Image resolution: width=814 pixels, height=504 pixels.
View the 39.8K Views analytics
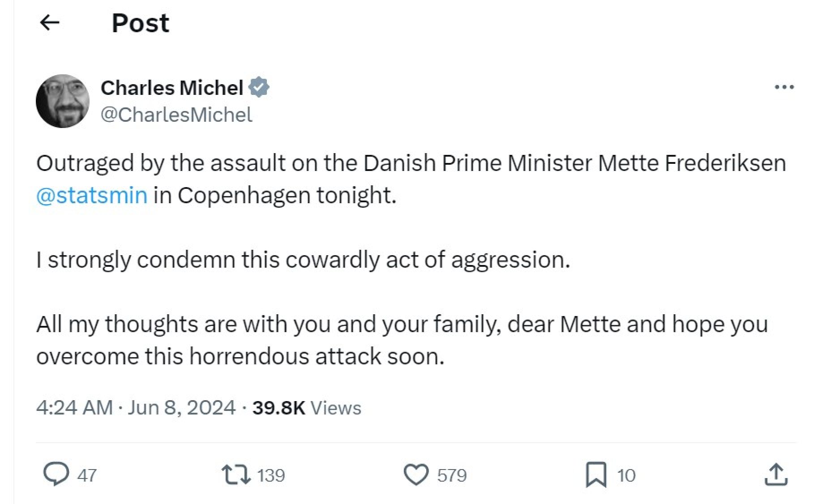307,408
